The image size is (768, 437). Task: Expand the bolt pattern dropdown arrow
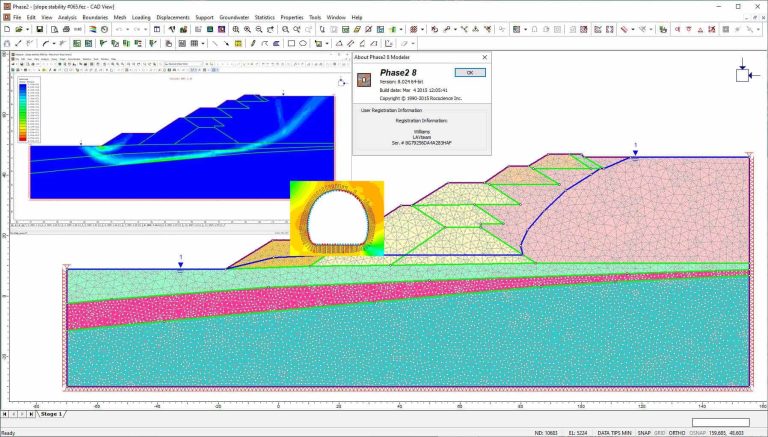tap(422, 29)
